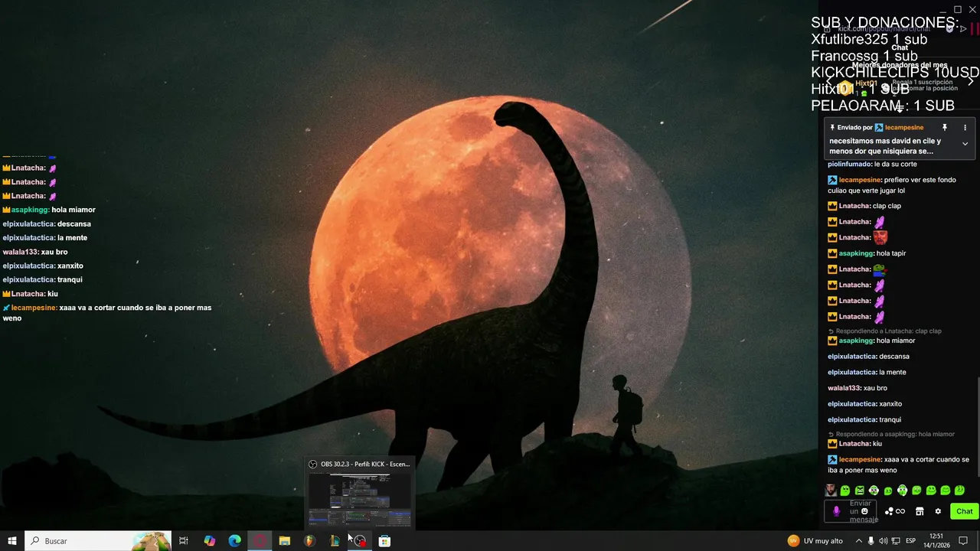The width and height of the screenshot is (980, 551).
Task: Unpin the pinned message with pin icon
Action: point(945,128)
